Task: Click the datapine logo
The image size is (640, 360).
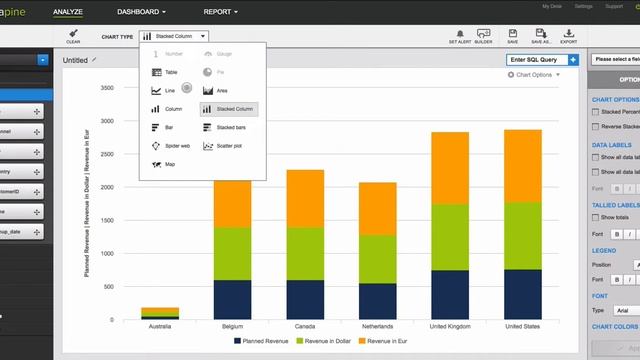Action: [x=13, y=12]
